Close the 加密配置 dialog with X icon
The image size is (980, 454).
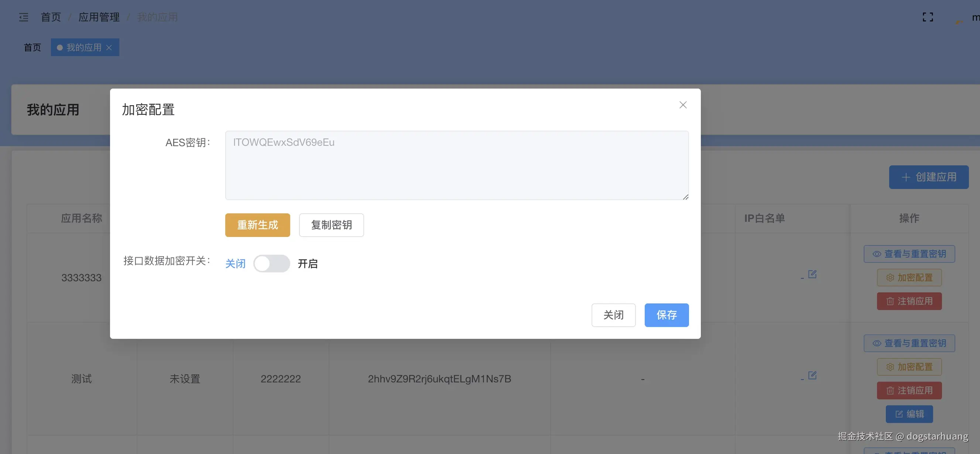point(683,105)
